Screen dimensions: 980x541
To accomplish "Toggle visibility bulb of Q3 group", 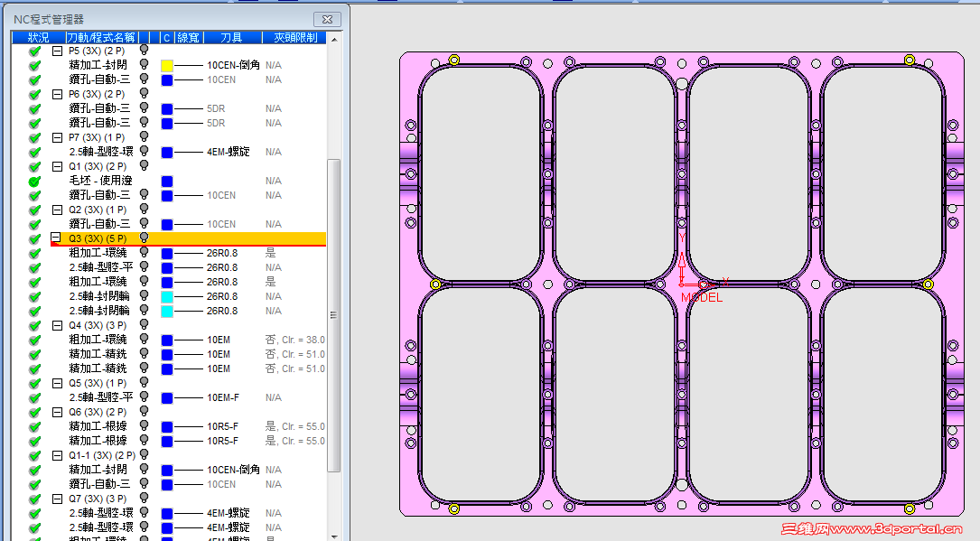I will (144, 238).
